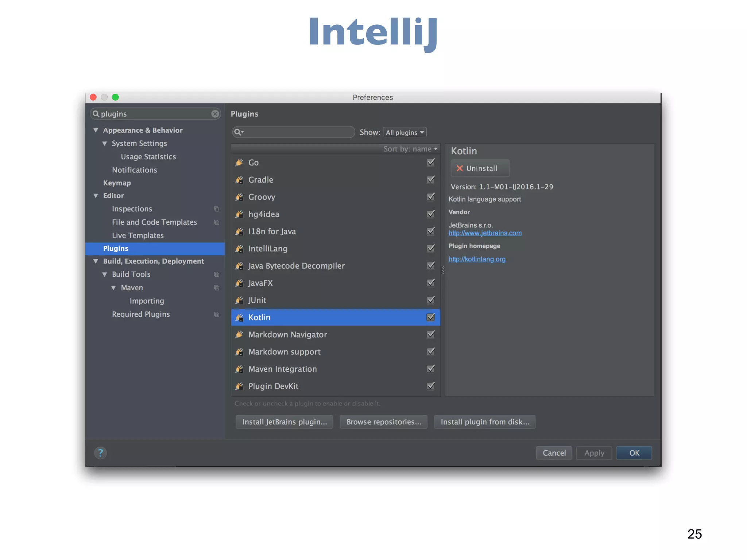Click the Plugin DevKit plugin icon
747x560 pixels.
click(239, 386)
